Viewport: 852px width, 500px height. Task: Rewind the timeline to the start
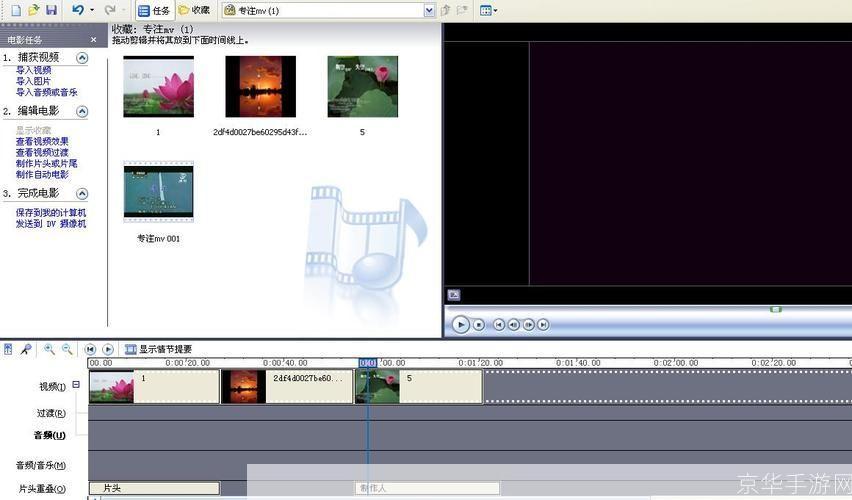click(90, 349)
